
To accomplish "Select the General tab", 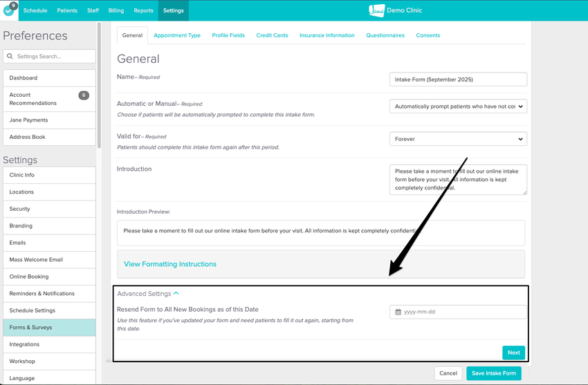I will coord(132,35).
